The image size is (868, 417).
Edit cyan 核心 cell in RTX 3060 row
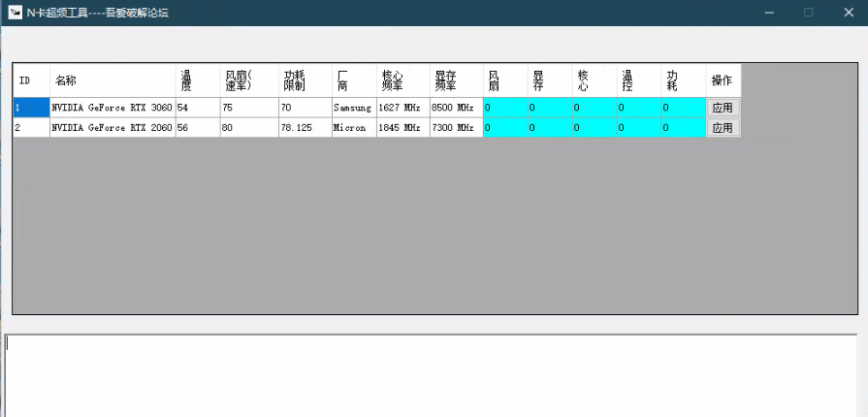(x=595, y=108)
